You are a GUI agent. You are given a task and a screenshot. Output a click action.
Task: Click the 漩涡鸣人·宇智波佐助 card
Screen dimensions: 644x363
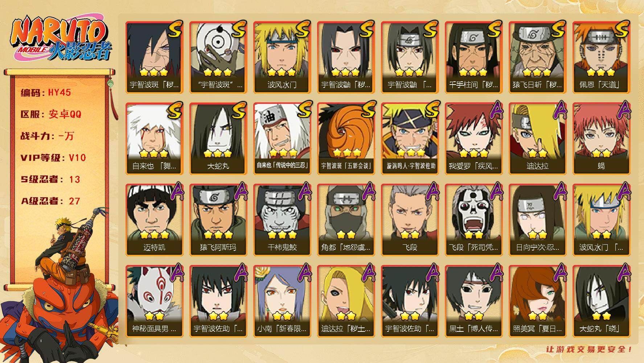pyautogui.click(x=410, y=139)
